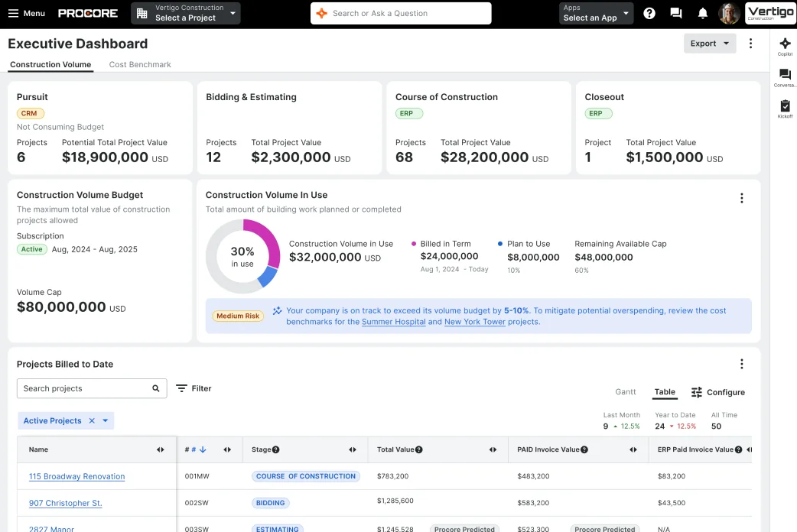
Task: Click the magnifier icon in Search projects
Action: point(156,388)
